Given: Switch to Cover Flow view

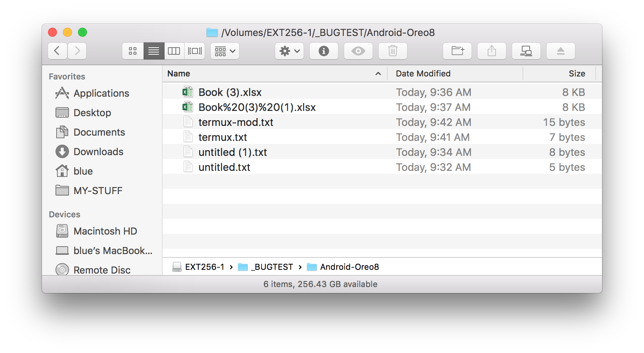Looking at the screenshot, I should pyautogui.click(x=195, y=51).
